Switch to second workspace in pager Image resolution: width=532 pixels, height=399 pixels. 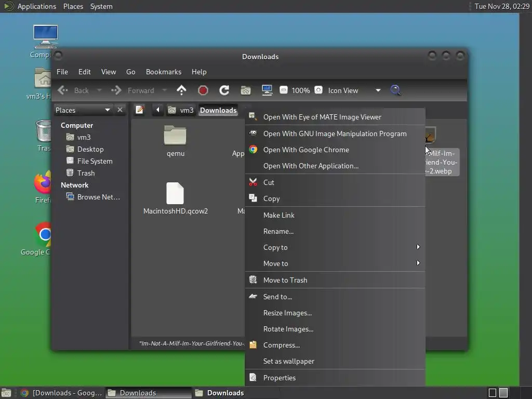(x=503, y=393)
